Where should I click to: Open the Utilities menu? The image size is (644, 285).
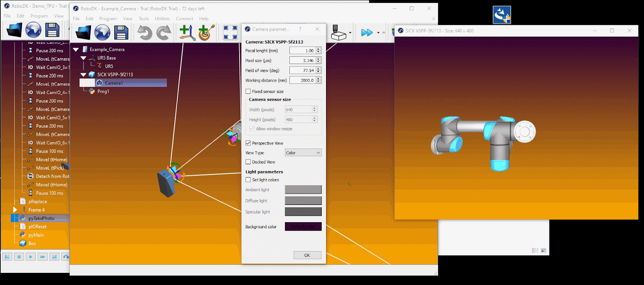(x=162, y=19)
